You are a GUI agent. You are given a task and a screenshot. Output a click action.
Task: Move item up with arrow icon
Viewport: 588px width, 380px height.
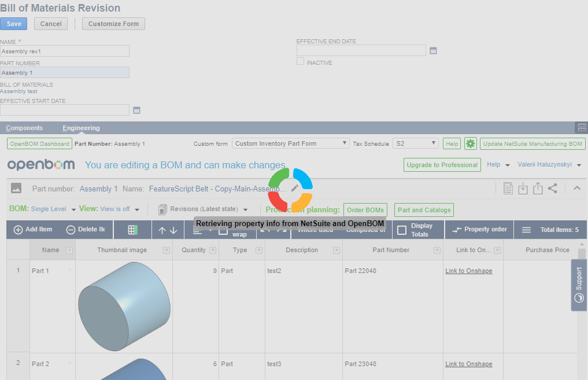click(162, 230)
